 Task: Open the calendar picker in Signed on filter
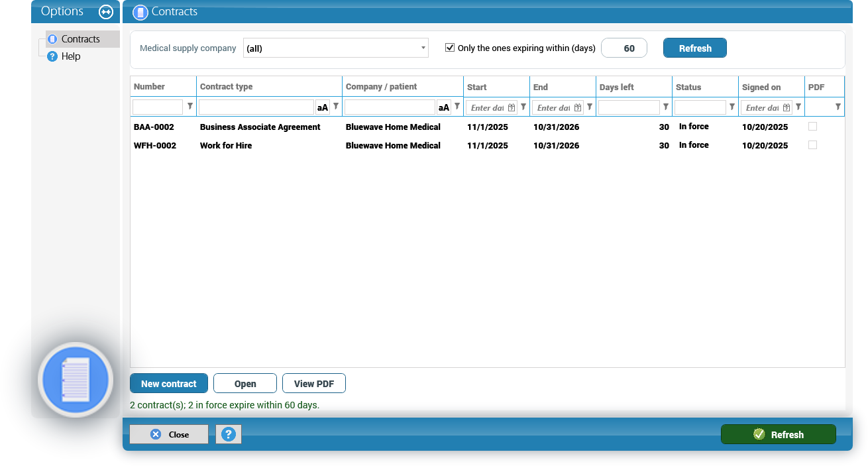pyautogui.click(x=787, y=107)
